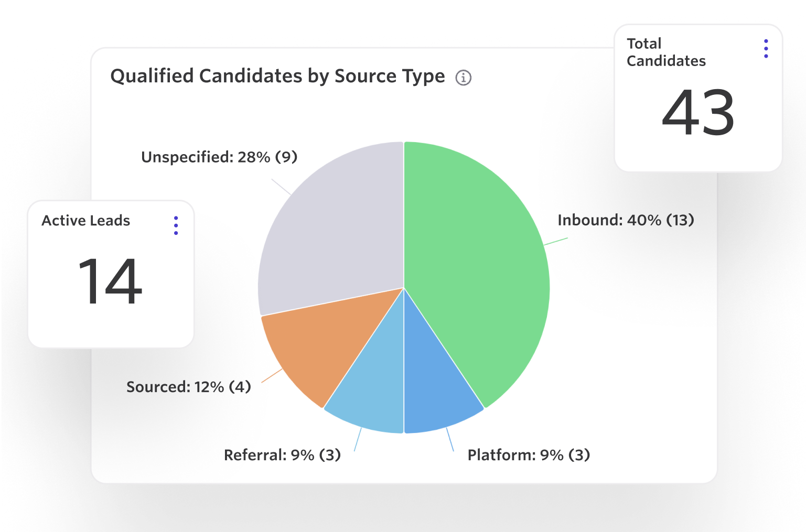Click the Qualified Candidates by Source Type title
806x532 pixels.
click(x=278, y=76)
